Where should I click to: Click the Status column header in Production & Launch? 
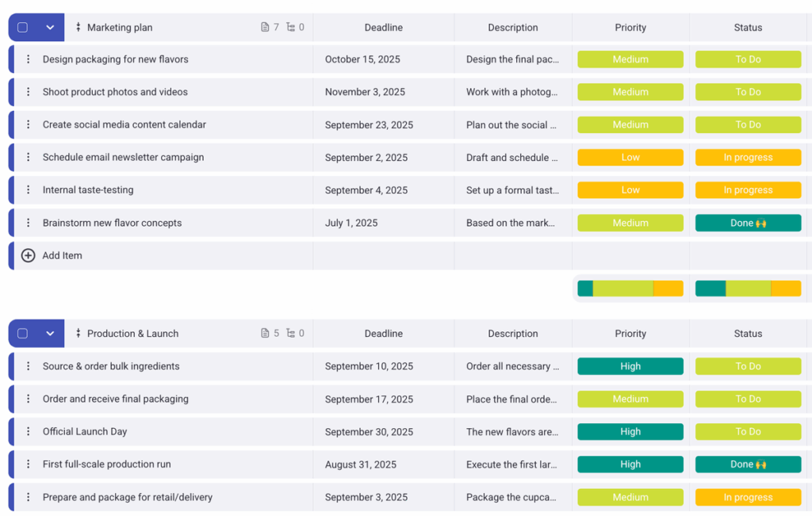pos(748,334)
